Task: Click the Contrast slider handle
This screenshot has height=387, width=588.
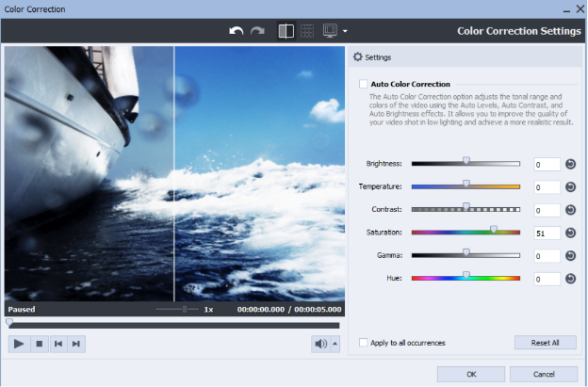Action: (x=465, y=206)
